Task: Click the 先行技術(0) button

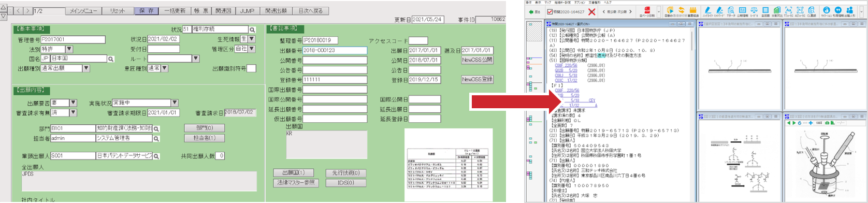Action: pyautogui.click(x=346, y=173)
